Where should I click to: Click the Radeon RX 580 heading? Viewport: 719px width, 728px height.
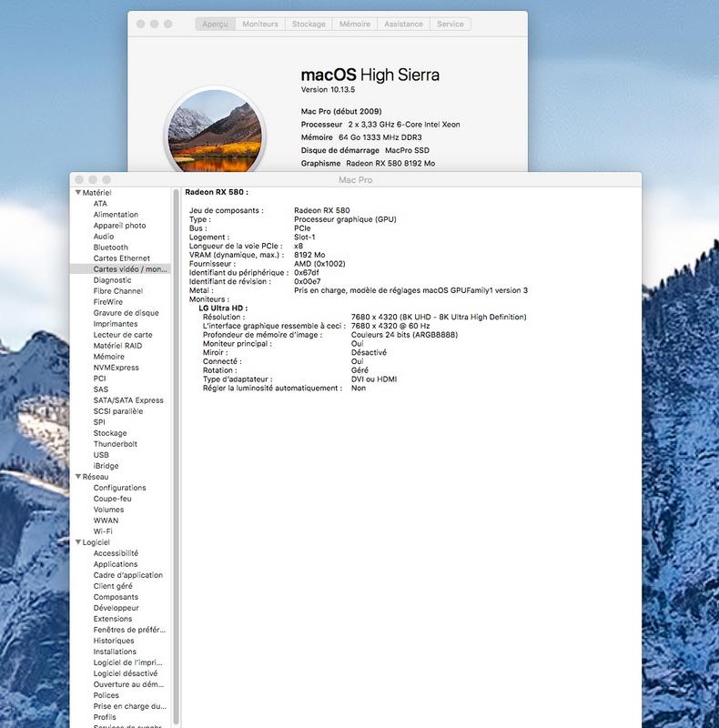point(217,192)
